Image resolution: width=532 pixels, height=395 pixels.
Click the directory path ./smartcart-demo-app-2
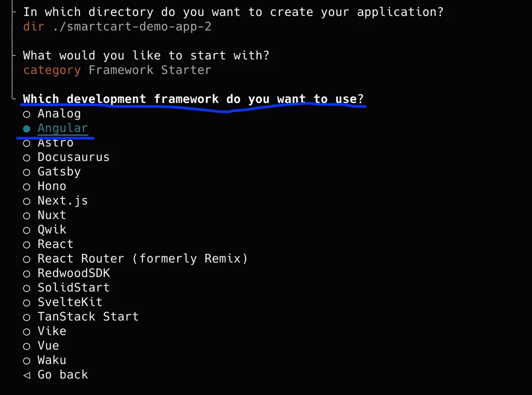tap(132, 26)
